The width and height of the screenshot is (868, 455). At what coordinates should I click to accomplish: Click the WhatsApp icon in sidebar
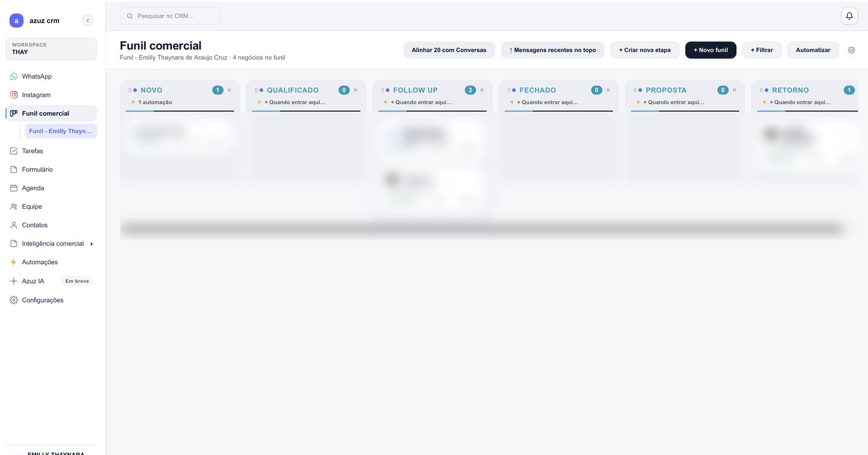click(14, 76)
